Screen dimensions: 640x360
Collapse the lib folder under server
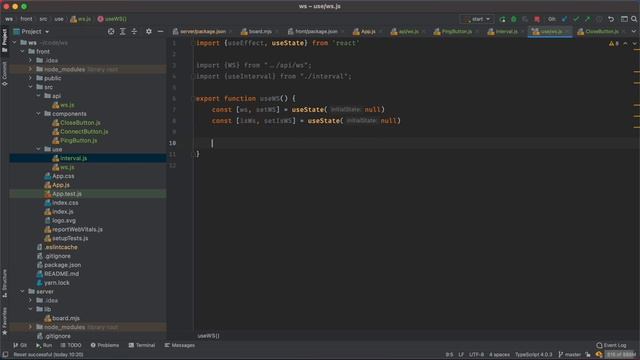pos(30,309)
